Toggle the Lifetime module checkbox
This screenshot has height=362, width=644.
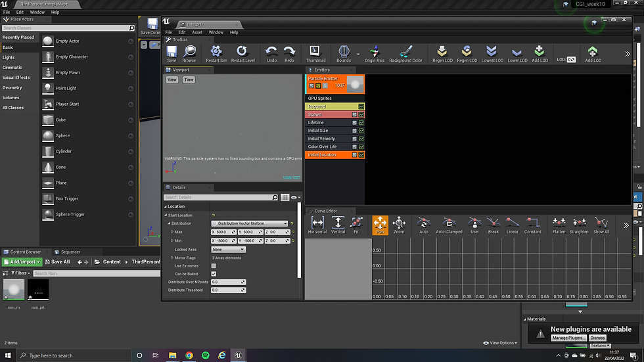pos(354,123)
